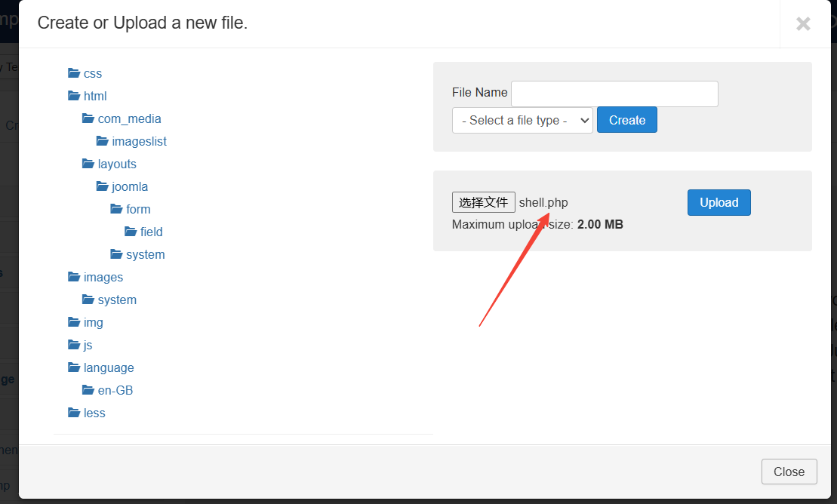Click the 选择文件 choose file button
The image size is (837, 504).
click(x=484, y=202)
